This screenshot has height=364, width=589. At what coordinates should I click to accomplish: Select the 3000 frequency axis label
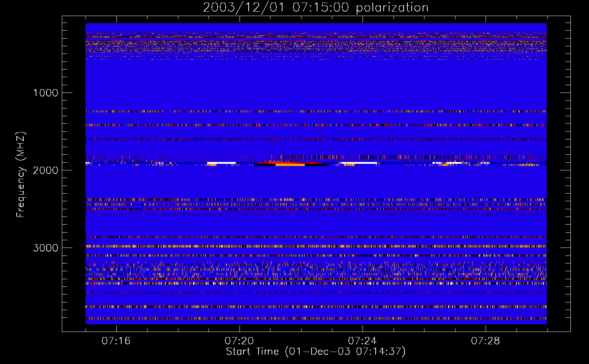(x=46, y=248)
